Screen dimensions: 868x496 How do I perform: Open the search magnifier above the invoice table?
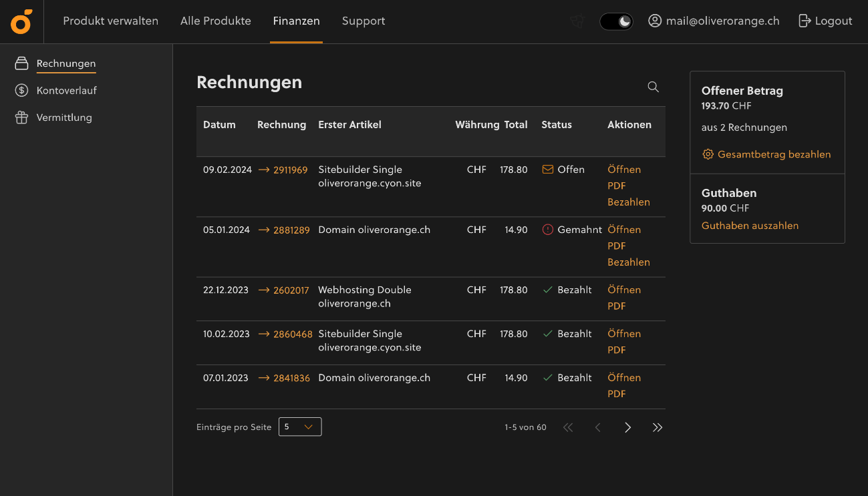(654, 87)
